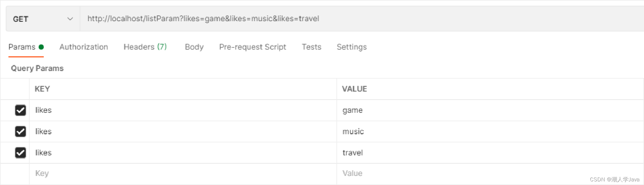This screenshot has height=185, width=644.
Task: Open the Headers (7) tab
Action: (145, 47)
